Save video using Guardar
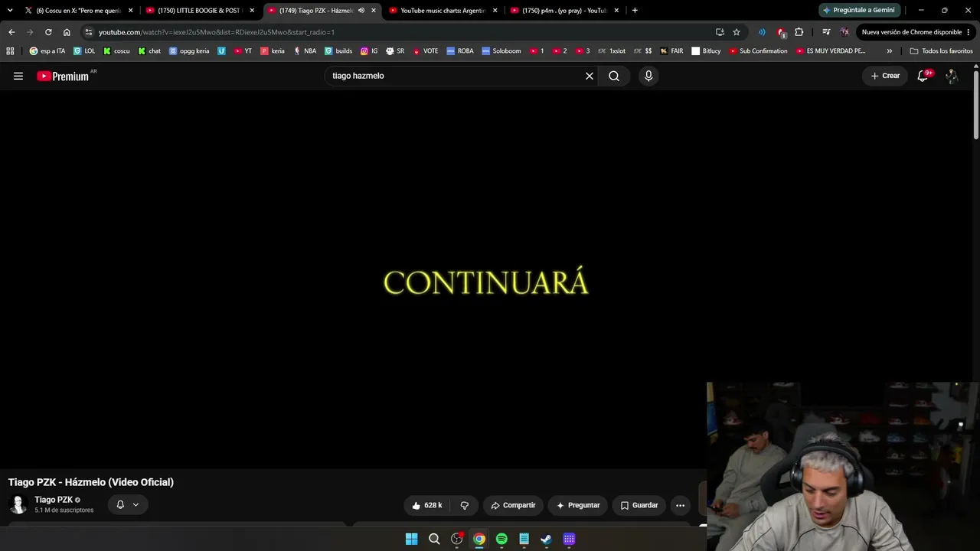 point(639,505)
